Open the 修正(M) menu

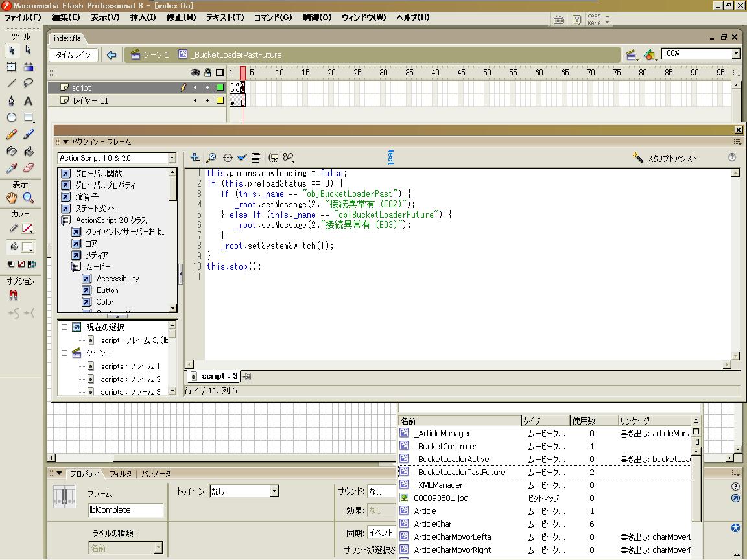click(181, 17)
